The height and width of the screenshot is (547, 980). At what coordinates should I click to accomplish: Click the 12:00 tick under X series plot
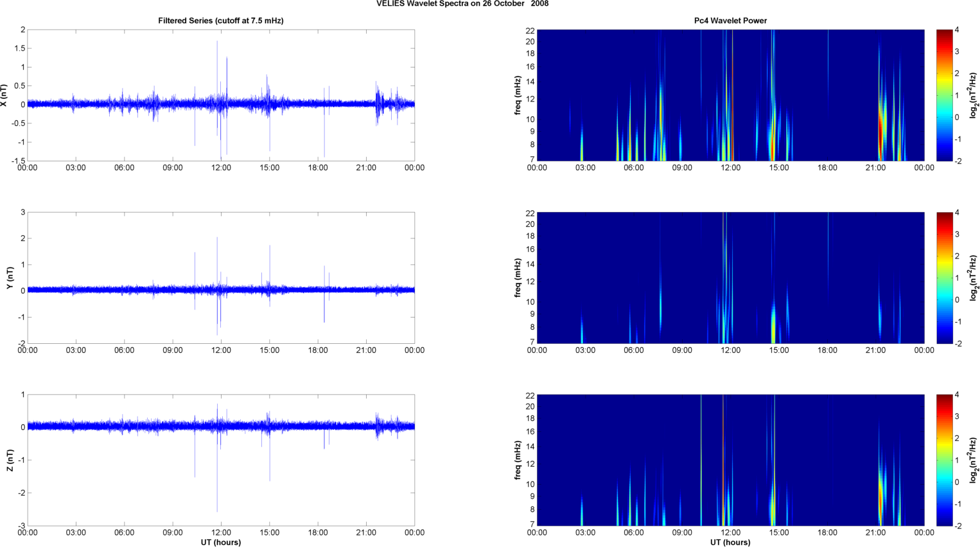(x=221, y=168)
